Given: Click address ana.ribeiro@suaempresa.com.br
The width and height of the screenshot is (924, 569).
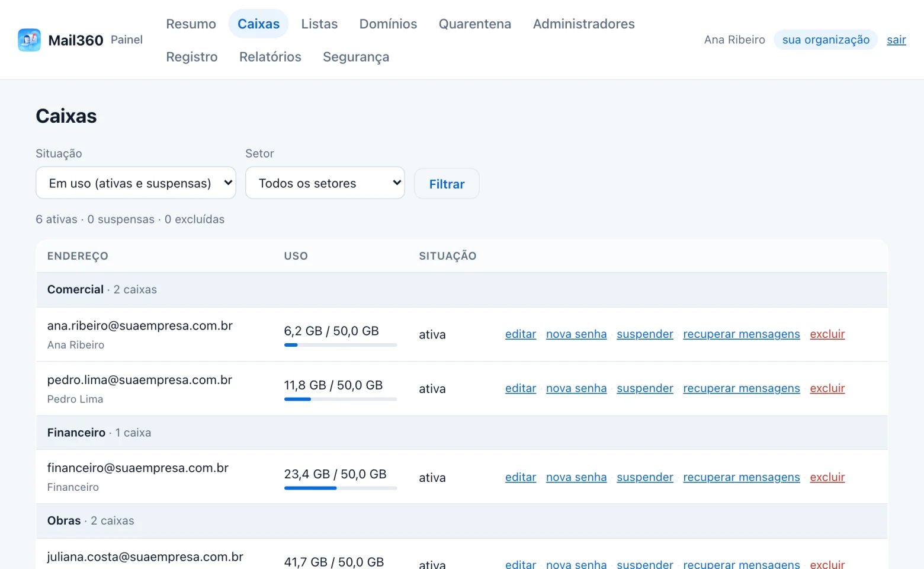Looking at the screenshot, I should pyautogui.click(x=140, y=325).
